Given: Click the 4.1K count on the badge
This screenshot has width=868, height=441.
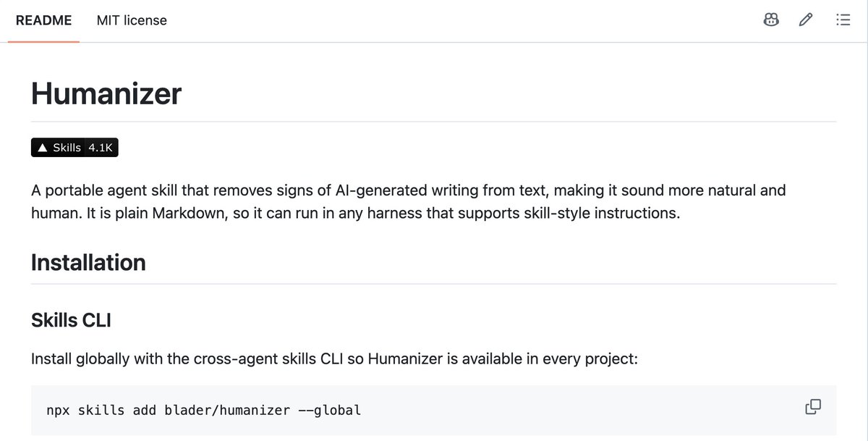Looking at the screenshot, I should click(101, 148).
